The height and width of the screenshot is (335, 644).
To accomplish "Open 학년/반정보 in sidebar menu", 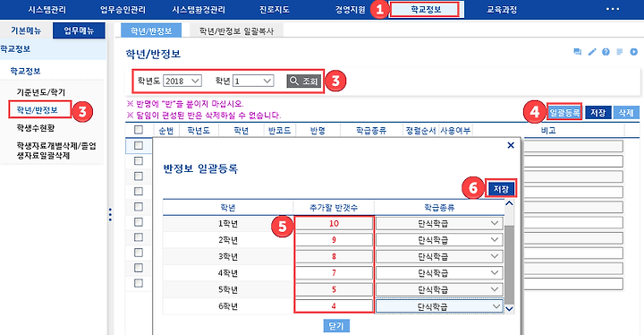I will (38, 110).
